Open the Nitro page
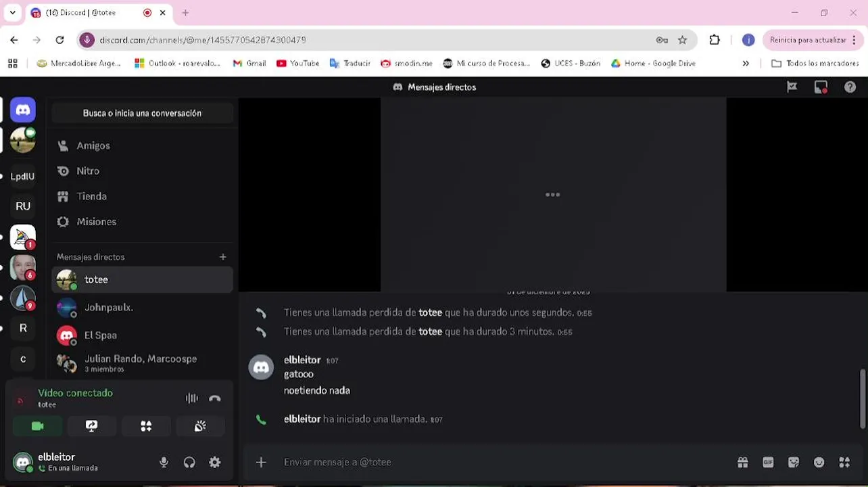The height and width of the screenshot is (487, 868). (142, 171)
